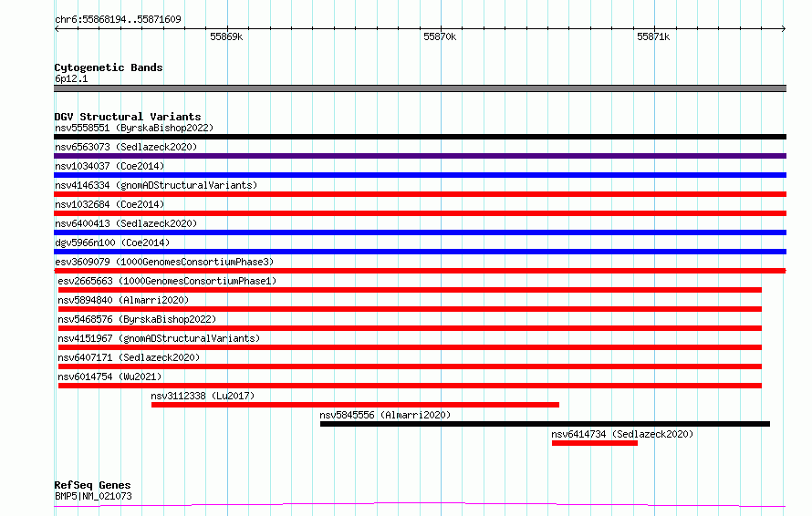This screenshot has height=516, width=812.
Task: Open variant nsv6563073 (Sedlazeck2020) label
Action: 126,147
